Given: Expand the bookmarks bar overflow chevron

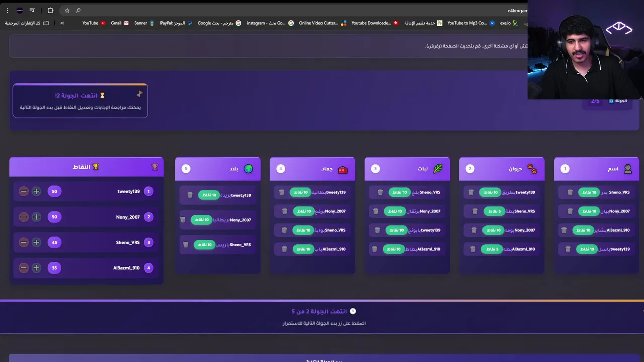Looking at the screenshot, I should 62,23.
